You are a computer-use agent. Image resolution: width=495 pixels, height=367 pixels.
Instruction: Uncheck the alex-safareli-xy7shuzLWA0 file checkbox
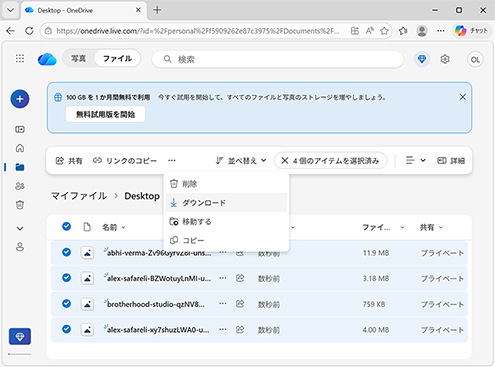coord(67,329)
